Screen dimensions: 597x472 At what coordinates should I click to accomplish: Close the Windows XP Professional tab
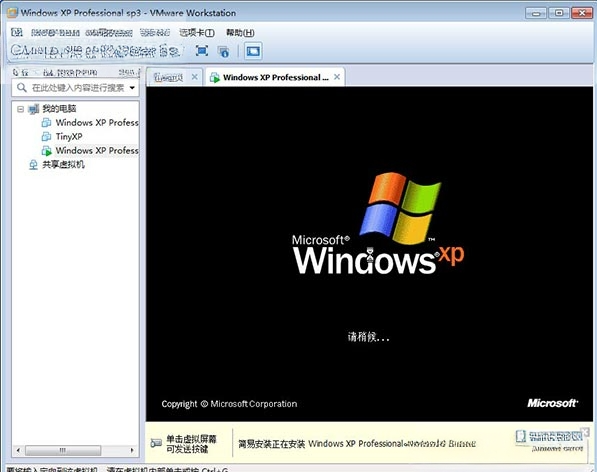337,77
